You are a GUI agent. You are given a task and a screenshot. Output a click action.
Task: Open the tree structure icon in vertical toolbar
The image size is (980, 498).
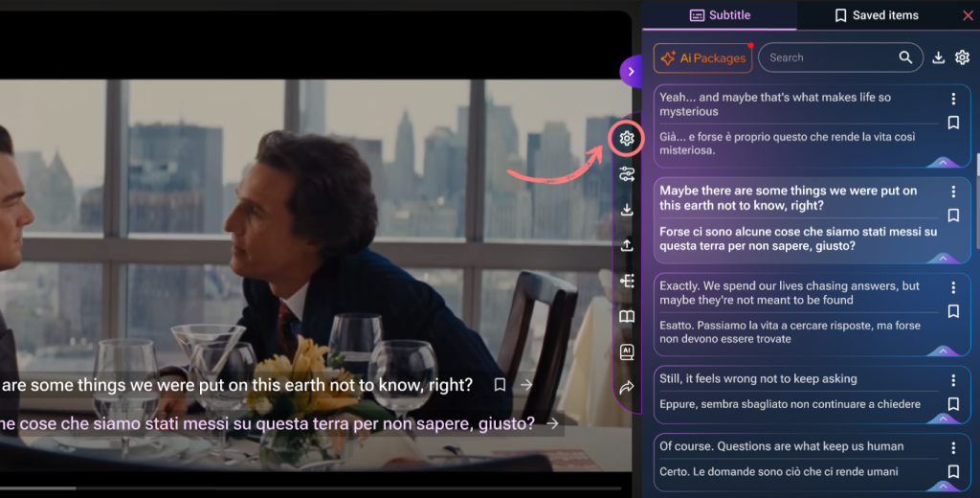point(627,281)
